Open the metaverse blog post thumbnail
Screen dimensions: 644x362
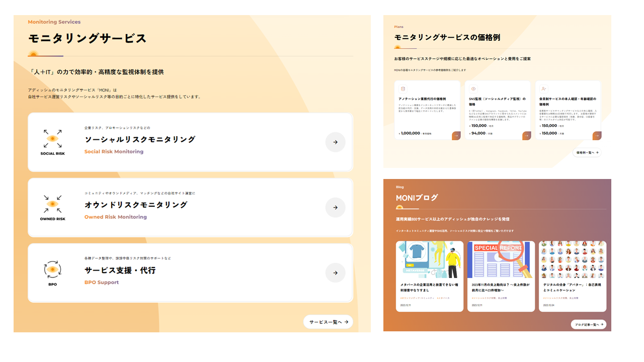click(x=429, y=259)
